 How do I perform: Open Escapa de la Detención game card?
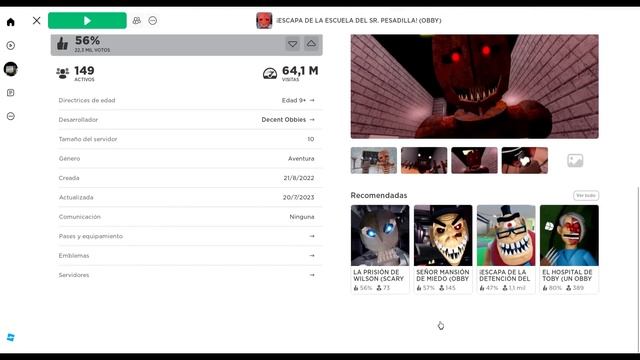[x=506, y=249]
